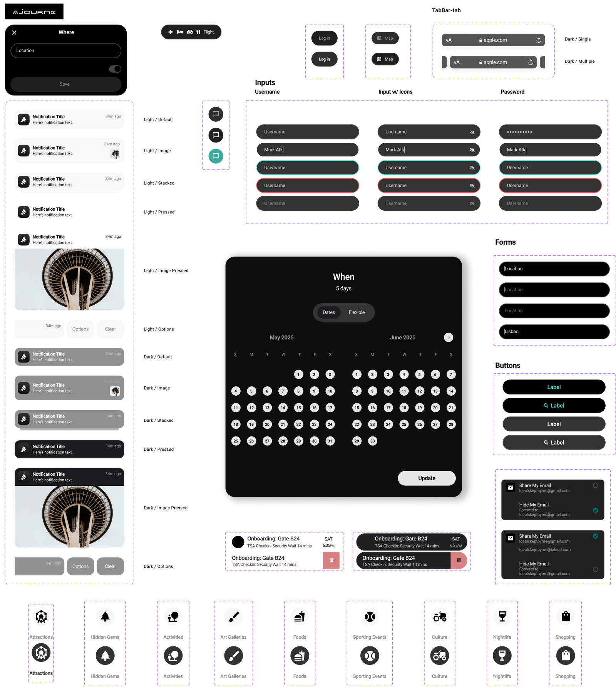
Task: Toggle the eye icon in the Mark Atk field
Action: (472, 150)
